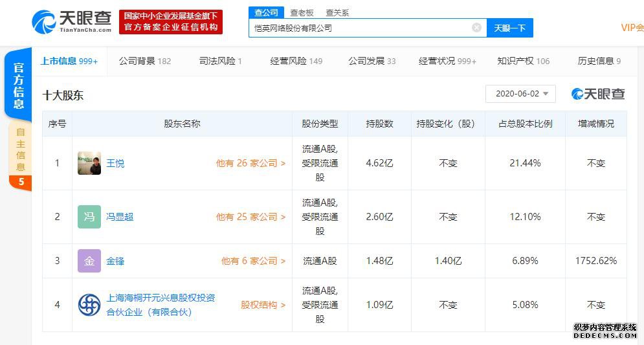Click the purple 金 avatar icon
The height and width of the screenshot is (345, 644).
[89, 261]
